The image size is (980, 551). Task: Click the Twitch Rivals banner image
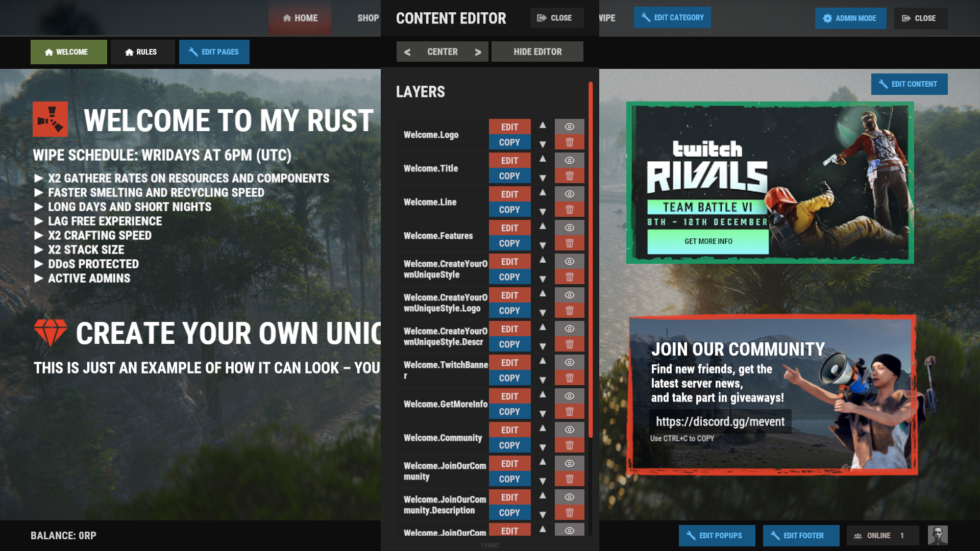click(770, 183)
